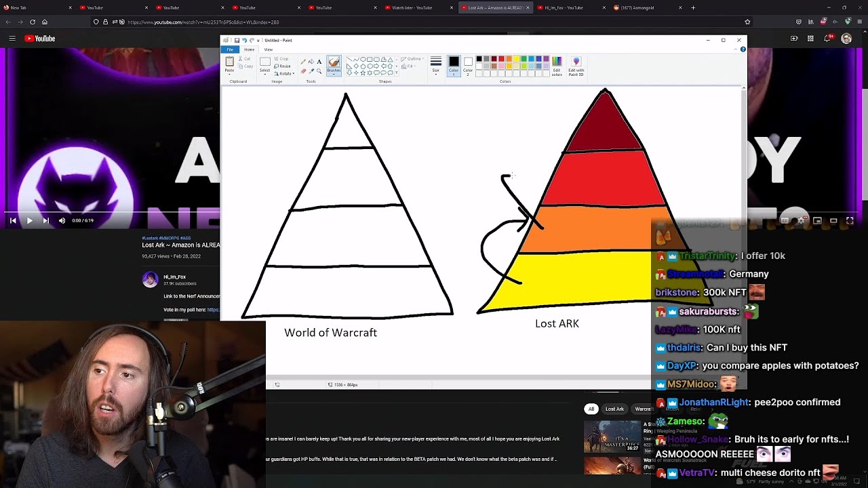Switch to Home ribbon tab
Image resolution: width=868 pixels, height=488 pixels.
point(250,49)
